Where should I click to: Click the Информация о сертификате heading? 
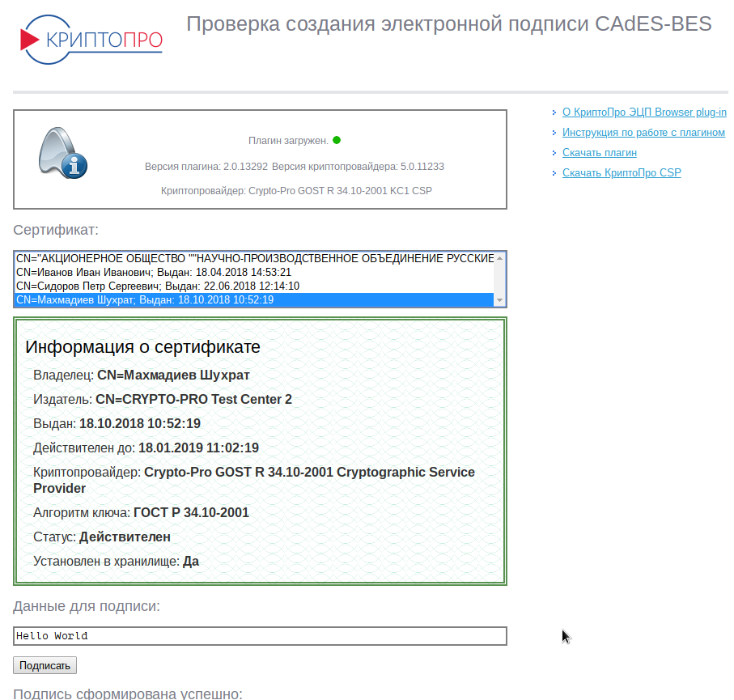point(143,348)
